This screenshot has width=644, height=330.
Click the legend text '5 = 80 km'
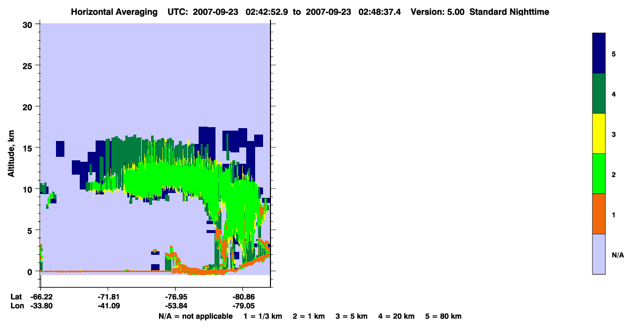coord(443,316)
